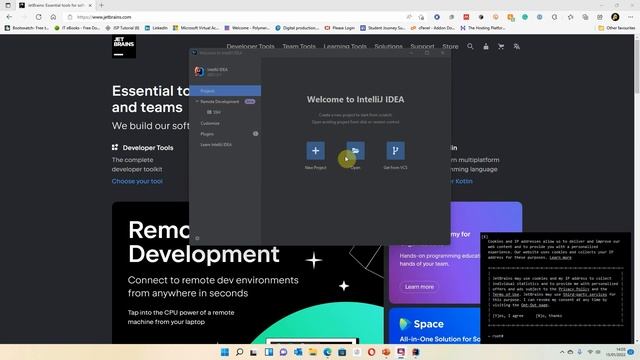The height and width of the screenshot is (360, 640).
Task: Click the Plugins update count badge
Action: pyautogui.click(x=256, y=133)
